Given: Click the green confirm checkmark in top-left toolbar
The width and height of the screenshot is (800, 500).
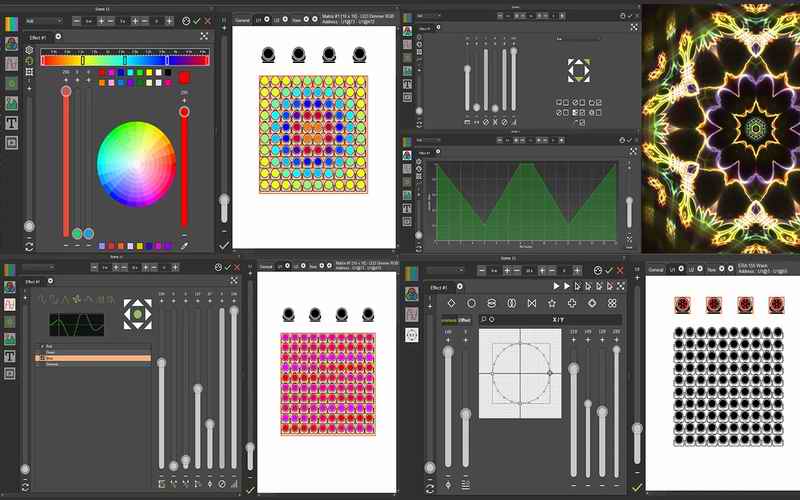Looking at the screenshot, I should pyautogui.click(x=196, y=20).
